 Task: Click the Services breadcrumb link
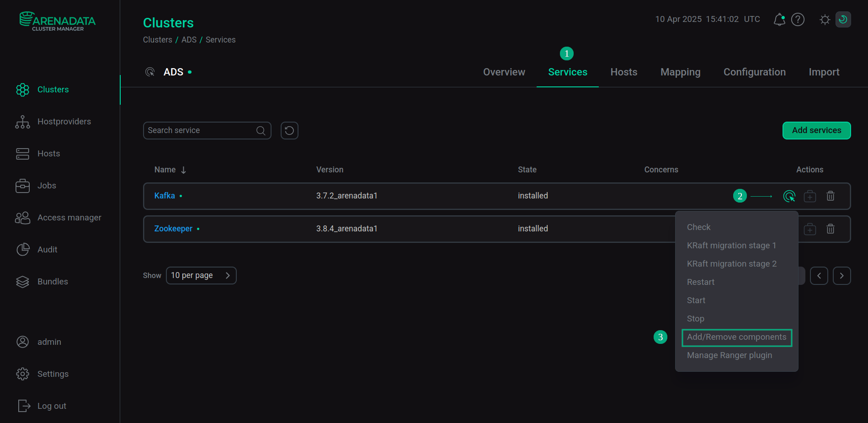[x=221, y=40]
